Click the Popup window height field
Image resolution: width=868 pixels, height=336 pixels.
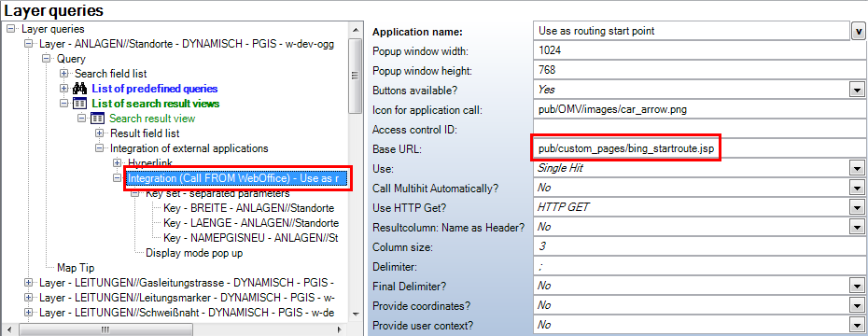click(x=699, y=70)
